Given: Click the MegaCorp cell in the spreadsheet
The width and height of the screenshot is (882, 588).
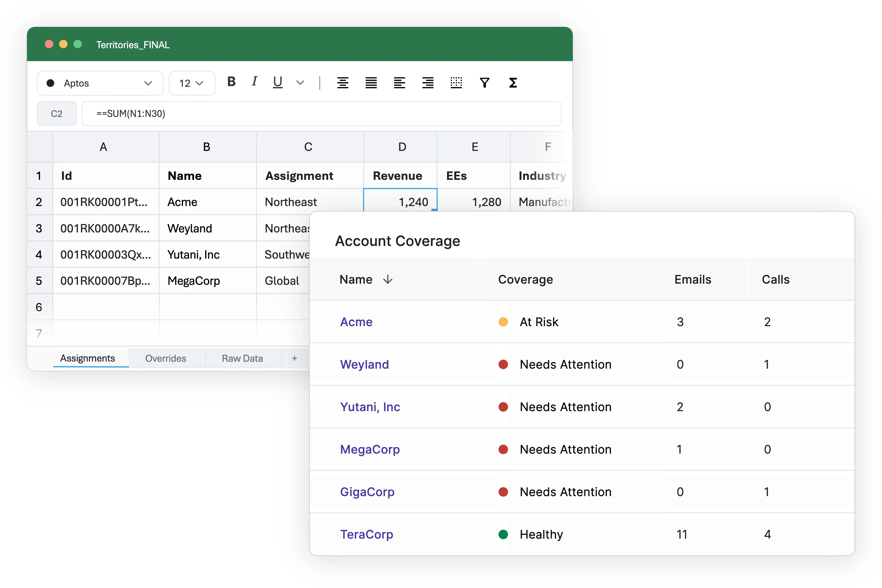Looking at the screenshot, I should pyautogui.click(x=208, y=280).
